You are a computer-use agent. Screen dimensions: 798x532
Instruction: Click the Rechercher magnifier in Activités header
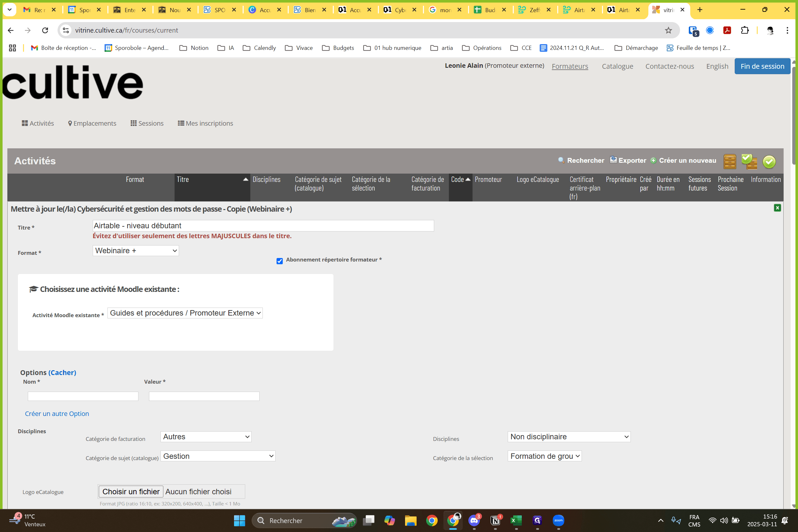pos(561,160)
